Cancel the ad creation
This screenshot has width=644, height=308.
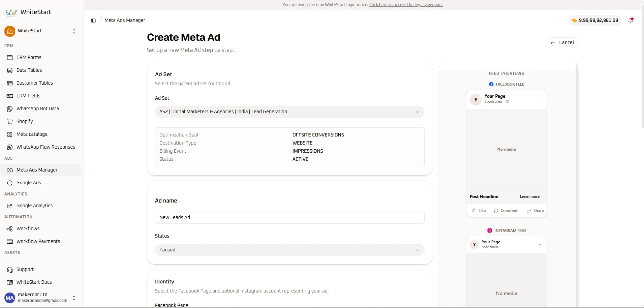(x=562, y=43)
